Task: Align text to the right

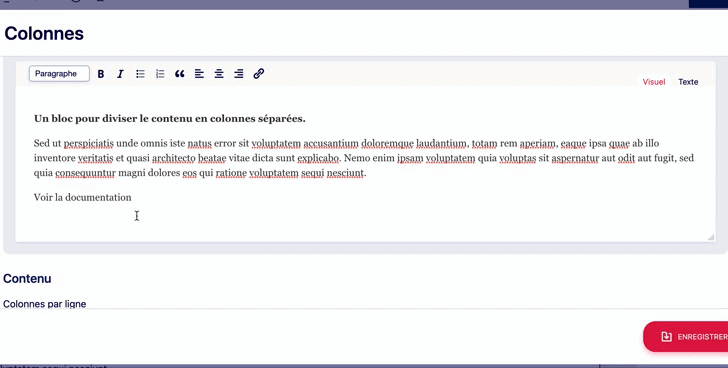Action: click(x=239, y=74)
